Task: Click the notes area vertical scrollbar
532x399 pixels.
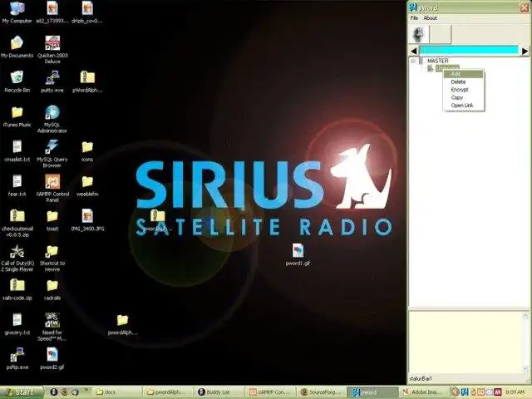Action: click(x=525, y=342)
